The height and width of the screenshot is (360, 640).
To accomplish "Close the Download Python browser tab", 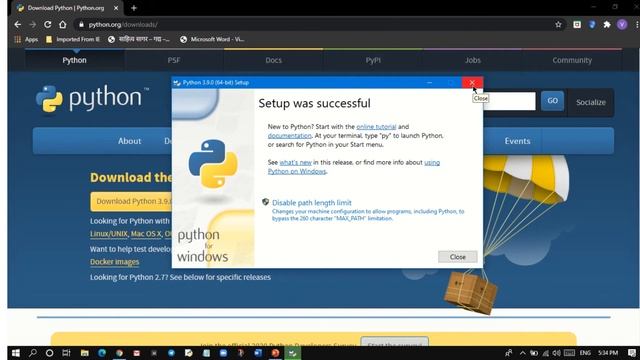I will point(116,8).
